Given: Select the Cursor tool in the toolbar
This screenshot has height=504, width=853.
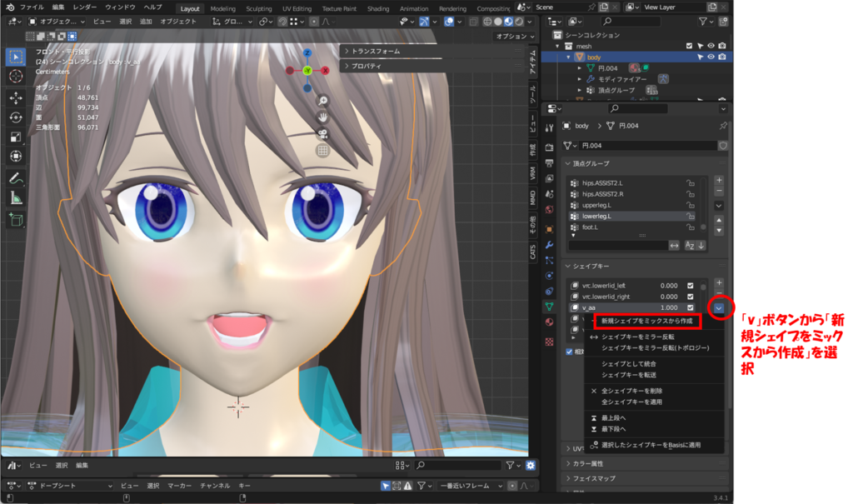Looking at the screenshot, I should [x=16, y=76].
